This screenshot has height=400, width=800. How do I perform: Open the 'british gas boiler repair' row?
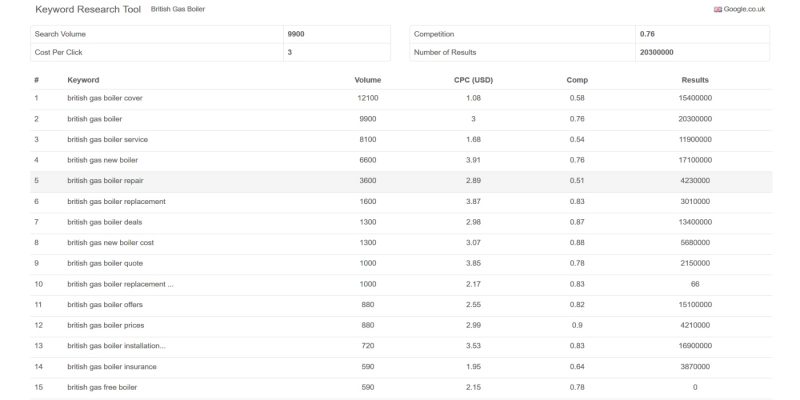(x=105, y=181)
